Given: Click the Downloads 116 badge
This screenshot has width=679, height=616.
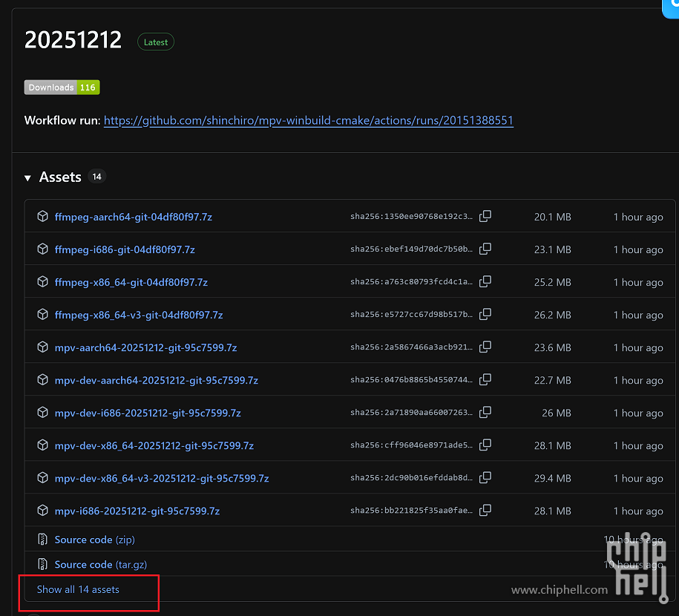Looking at the screenshot, I should click(62, 88).
